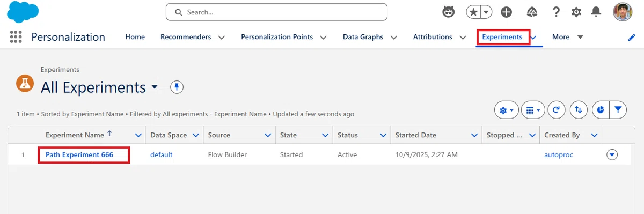Open the Global Actions plus icon
Image resolution: width=644 pixels, height=214 pixels.
(506, 12)
